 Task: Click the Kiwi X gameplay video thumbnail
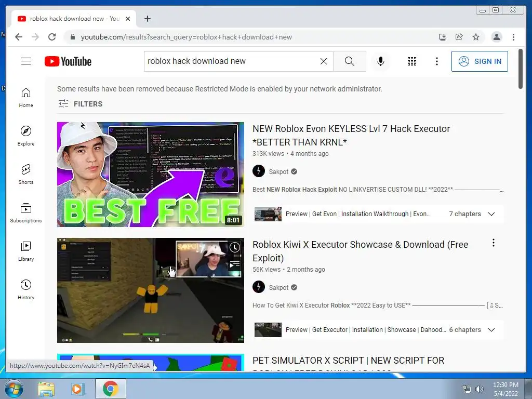pyautogui.click(x=151, y=290)
